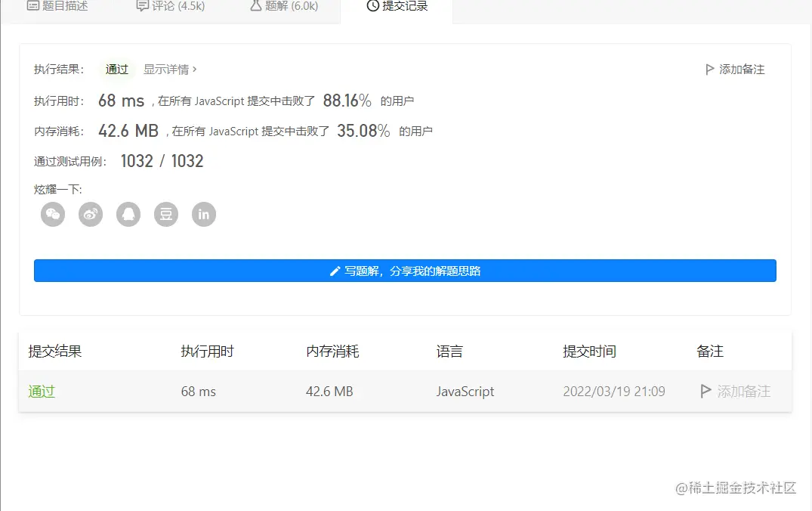Click the 提交时间 column header
Image resolution: width=812 pixels, height=511 pixels.
coord(589,352)
